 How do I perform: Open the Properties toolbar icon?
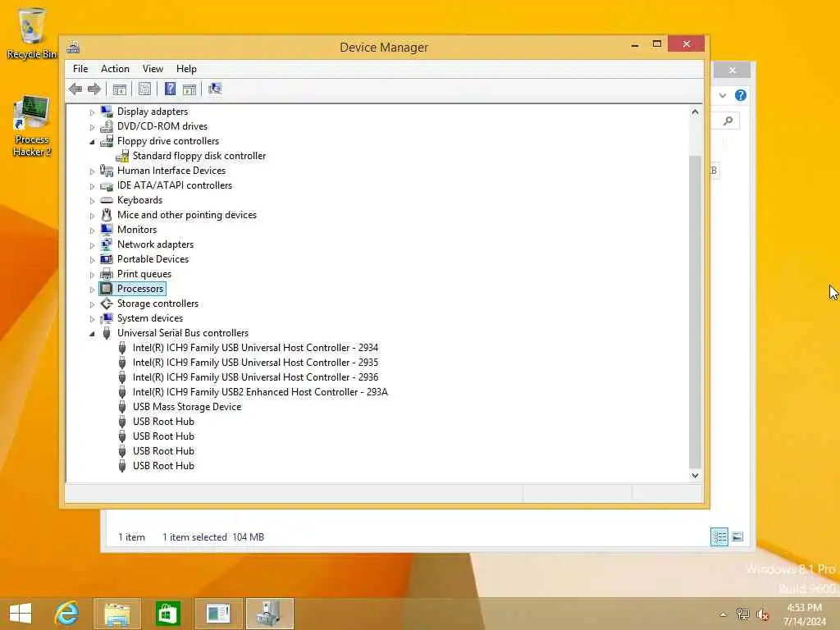pos(144,89)
